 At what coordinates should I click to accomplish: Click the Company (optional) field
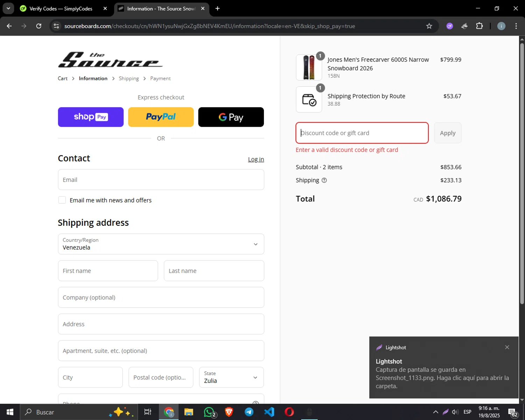point(161,297)
